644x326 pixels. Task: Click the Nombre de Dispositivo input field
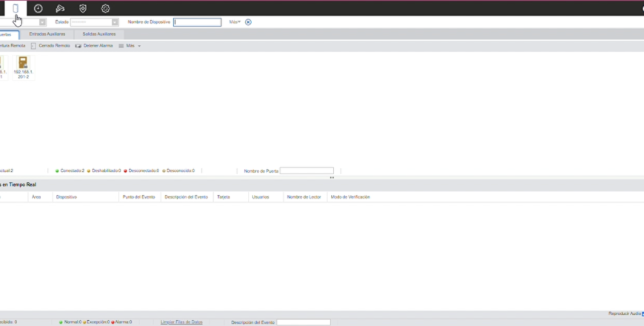tap(197, 22)
